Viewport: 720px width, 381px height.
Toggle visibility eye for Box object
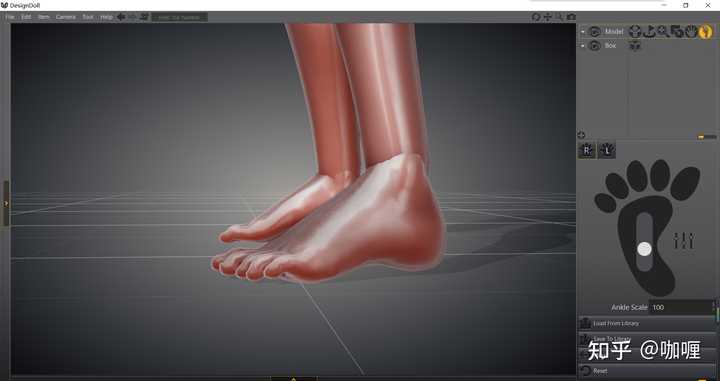595,46
